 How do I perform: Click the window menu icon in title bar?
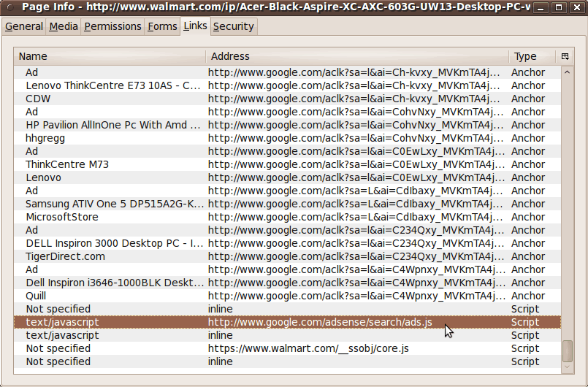pos(10,7)
